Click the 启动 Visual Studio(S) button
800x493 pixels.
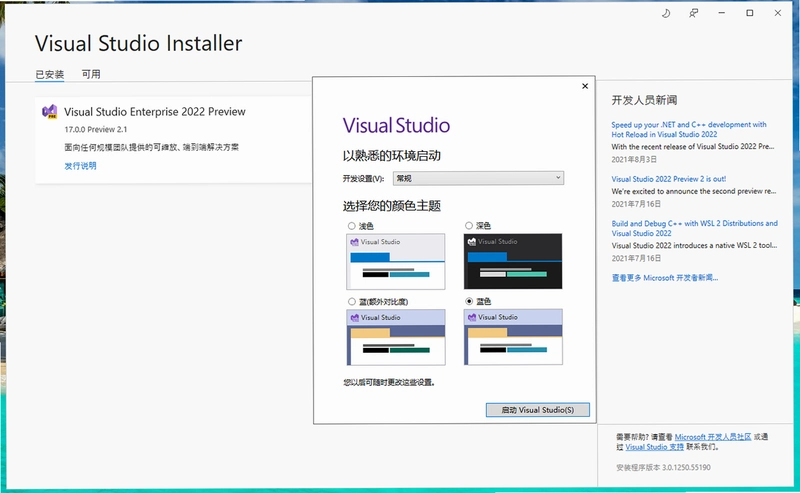point(537,410)
